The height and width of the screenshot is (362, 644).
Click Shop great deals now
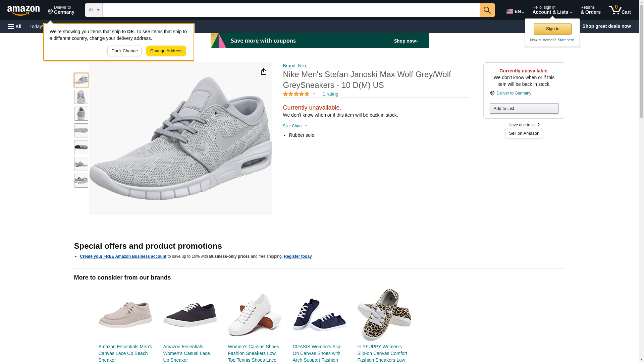point(606,26)
